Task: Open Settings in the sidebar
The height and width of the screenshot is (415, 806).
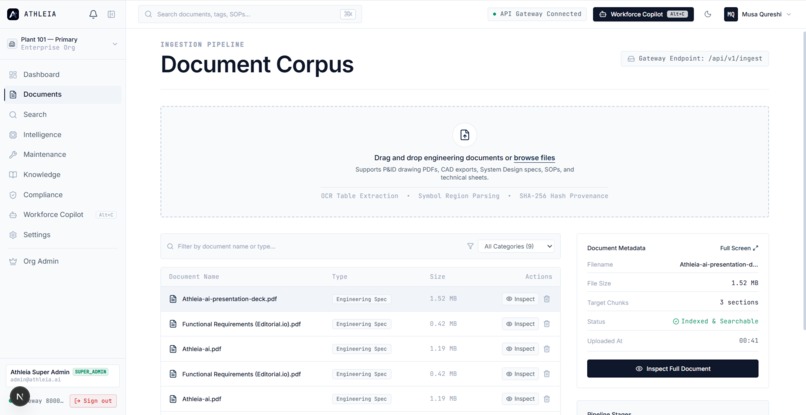Action: coord(63,234)
